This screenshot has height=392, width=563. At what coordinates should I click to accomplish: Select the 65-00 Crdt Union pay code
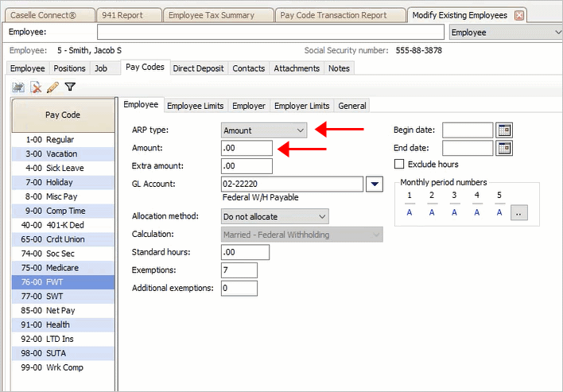pyautogui.click(x=63, y=239)
